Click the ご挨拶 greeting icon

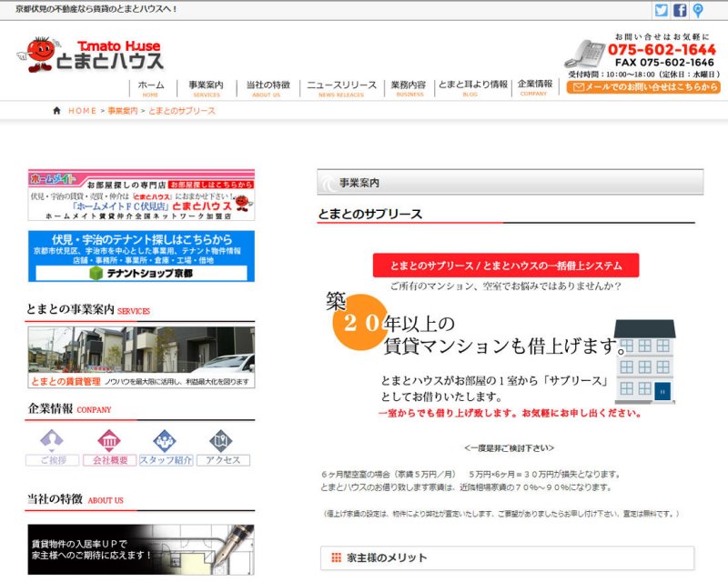tap(52, 447)
